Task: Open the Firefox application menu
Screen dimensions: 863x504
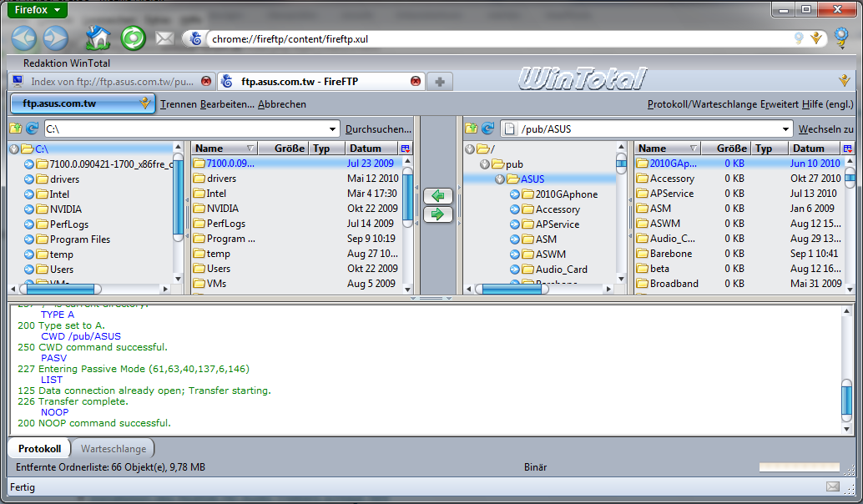Action: click(x=38, y=9)
